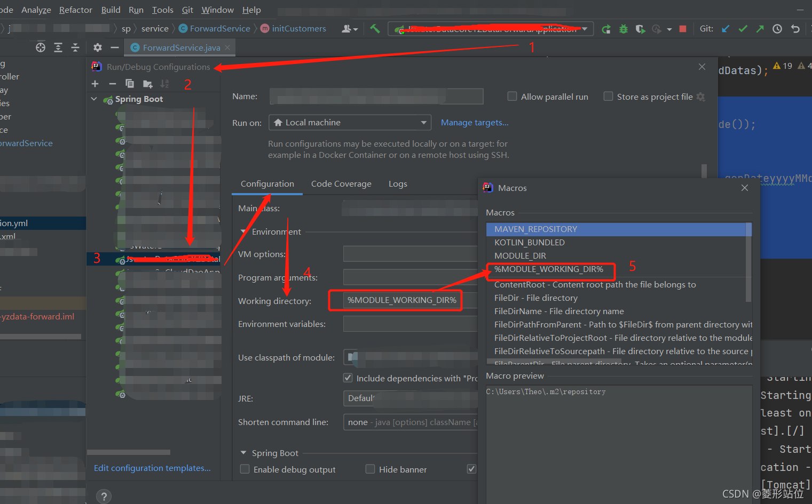The image size is (812, 504).
Task: Click the Git Commit checkmark icon
Action: tap(743, 29)
